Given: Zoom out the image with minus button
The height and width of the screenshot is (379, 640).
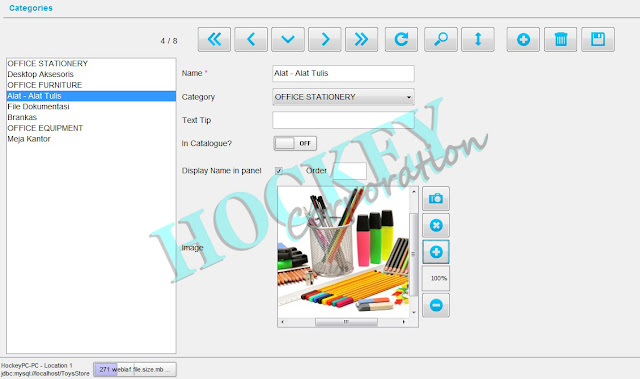Looking at the screenshot, I should pos(436,305).
